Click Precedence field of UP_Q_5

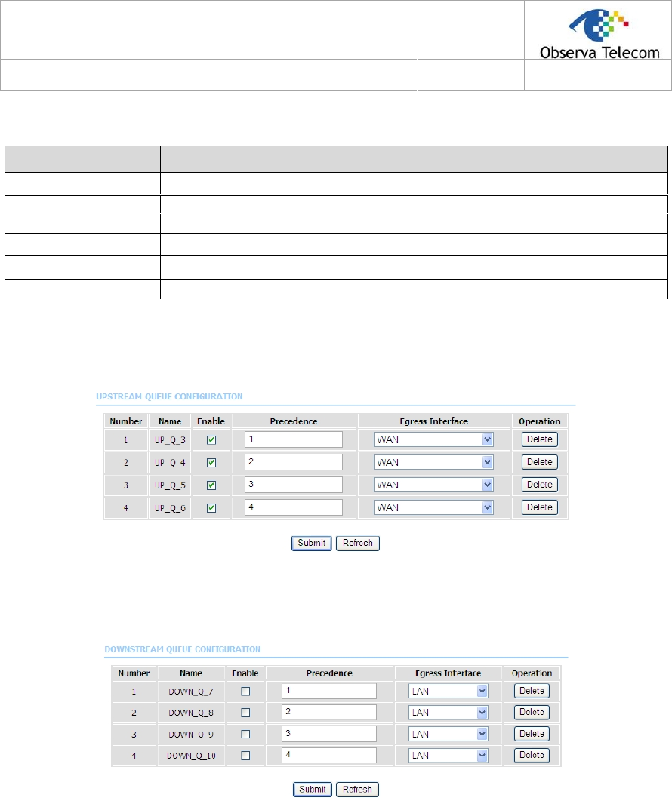[x=294, y=485]
